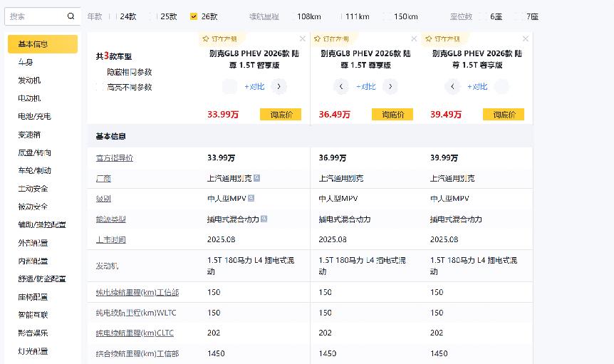Remove the 智享版 model from comparison
Image resolution: width=614 pixels, height=364 pixels.
303,38
